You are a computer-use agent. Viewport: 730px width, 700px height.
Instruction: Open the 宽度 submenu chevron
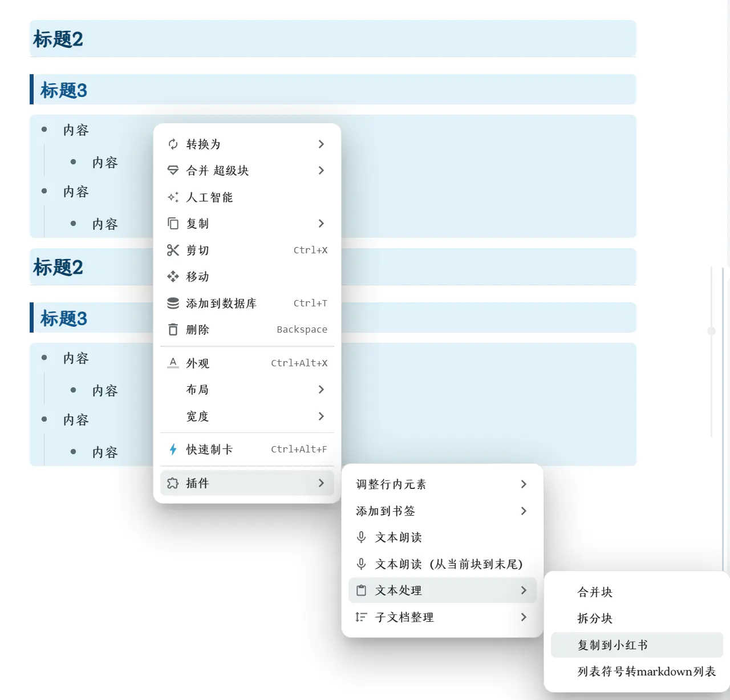(321, 416)
